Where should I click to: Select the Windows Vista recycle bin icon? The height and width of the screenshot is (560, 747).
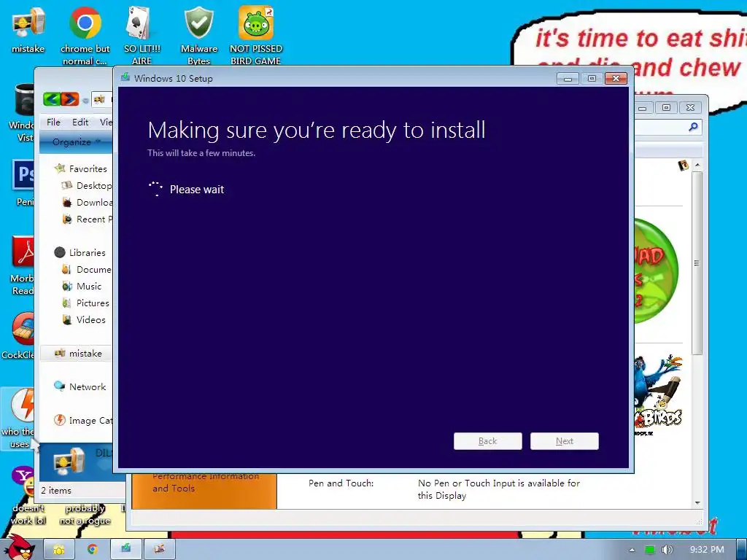pyautogui.click(x=24, y=99)
